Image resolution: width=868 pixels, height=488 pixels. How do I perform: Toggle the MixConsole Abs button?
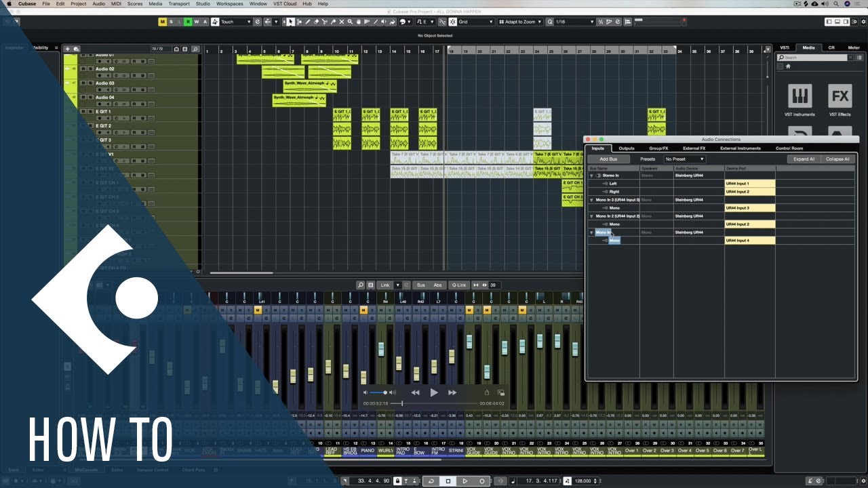coord(438,285)
